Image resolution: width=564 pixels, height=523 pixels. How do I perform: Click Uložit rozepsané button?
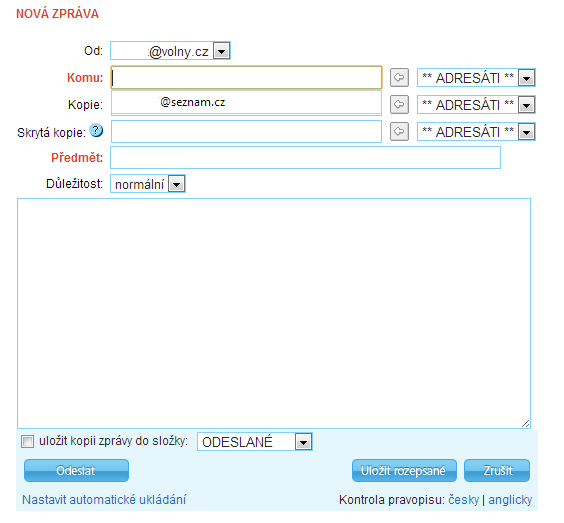point(404,470)
